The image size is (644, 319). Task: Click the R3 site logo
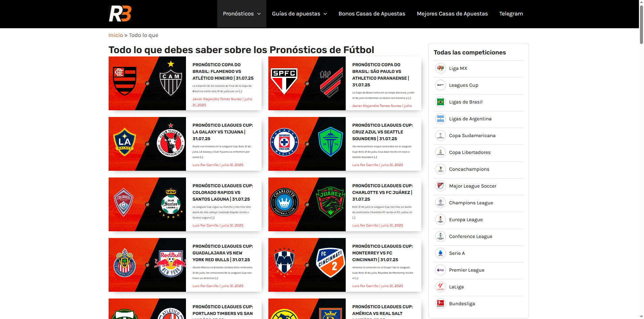click(120, 13)
